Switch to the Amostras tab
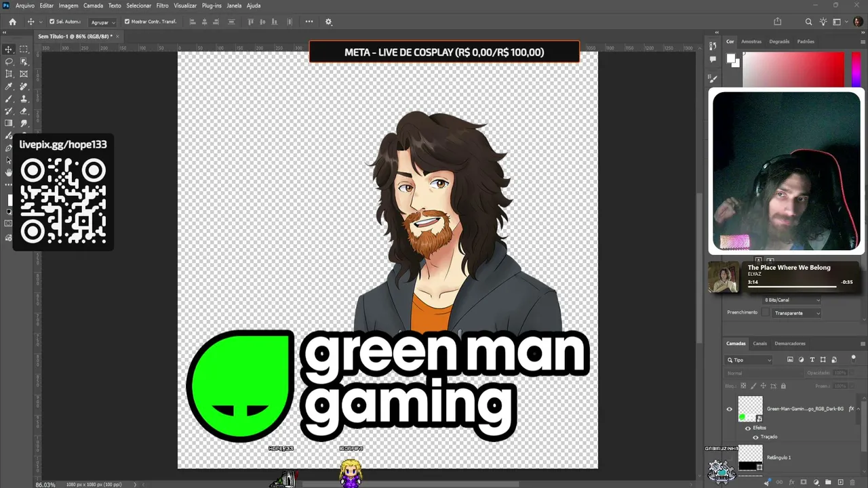 (751, 41)
